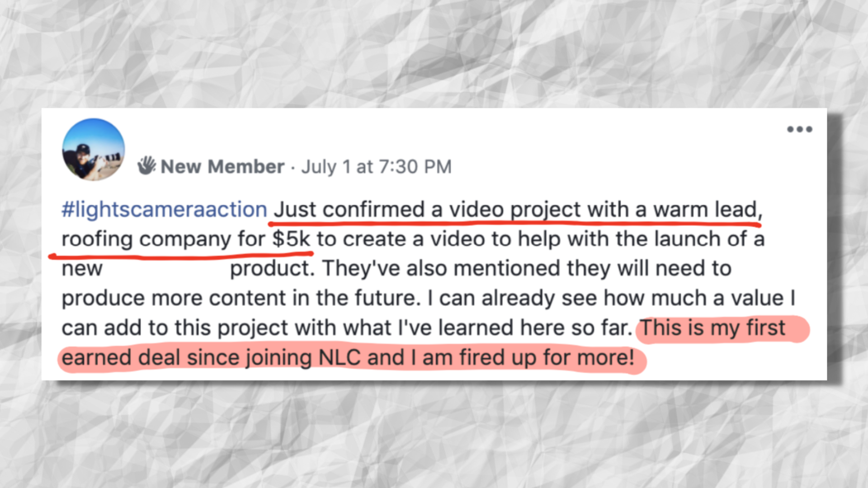Screen dimensions: 868x488
Task: Open the three-dot post options menu
Action: coord(799,130)
